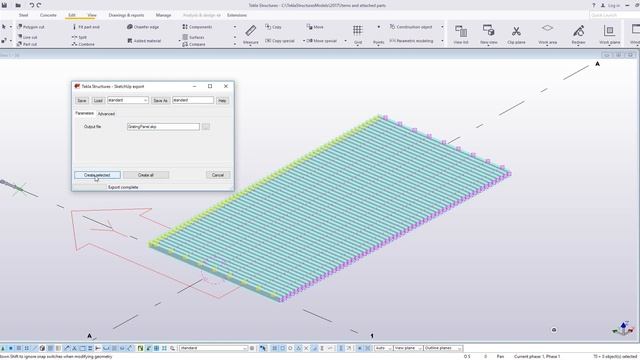Open the View plane dropdown

pyautogui.click(x=408, y=348)
